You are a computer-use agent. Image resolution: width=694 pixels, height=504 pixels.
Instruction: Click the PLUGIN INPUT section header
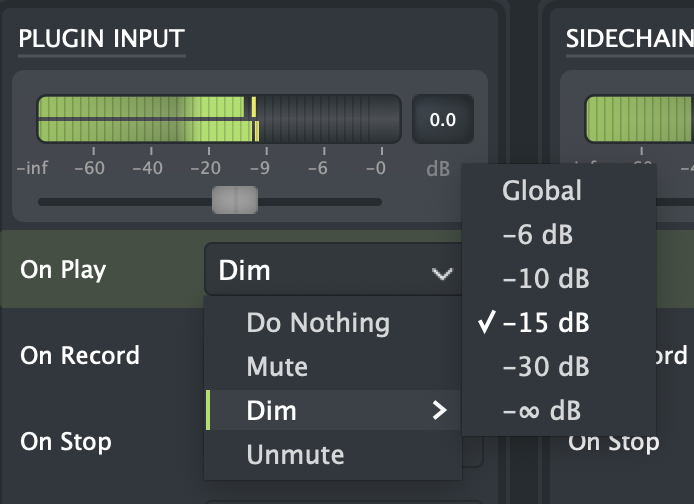[101, 39]
